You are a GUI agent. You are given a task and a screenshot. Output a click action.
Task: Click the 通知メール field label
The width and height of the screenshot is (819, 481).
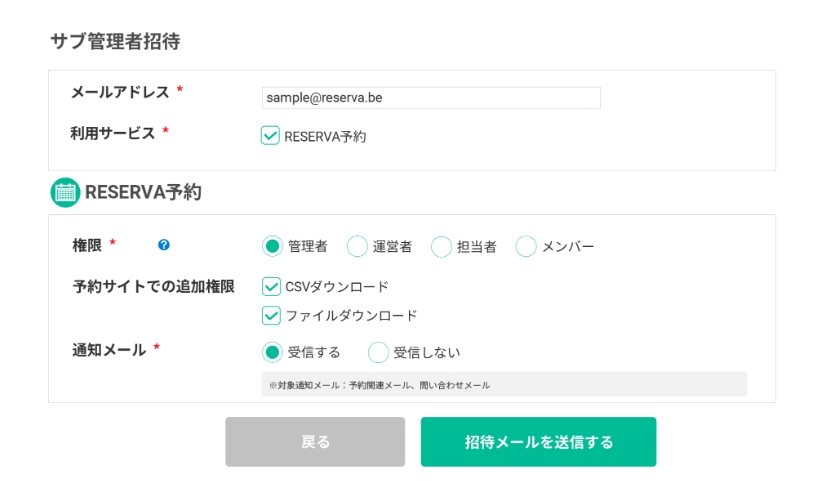(x=109, y=350)
